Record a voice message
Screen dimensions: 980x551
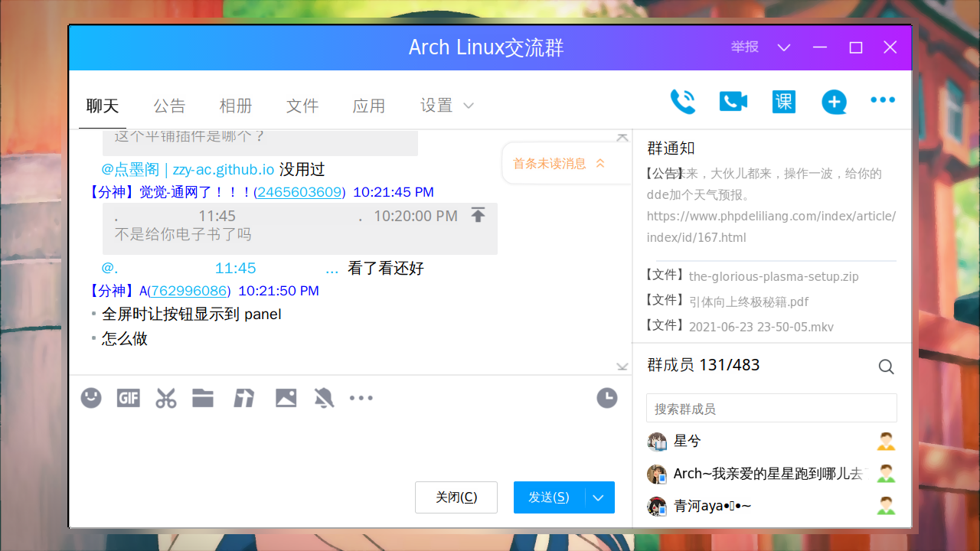[x=244, y=398]
